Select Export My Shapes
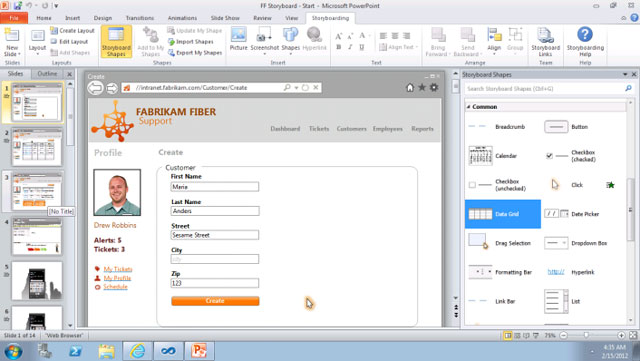 pos(195,53)
